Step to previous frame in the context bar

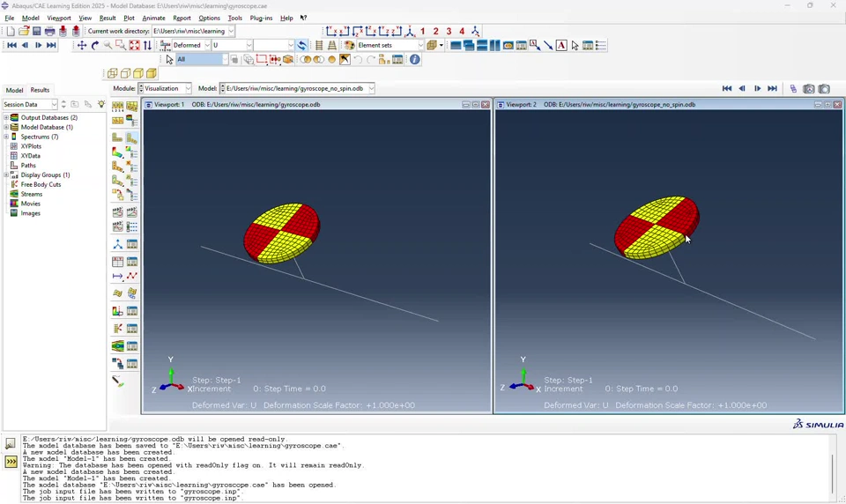(x=742, y=88)
